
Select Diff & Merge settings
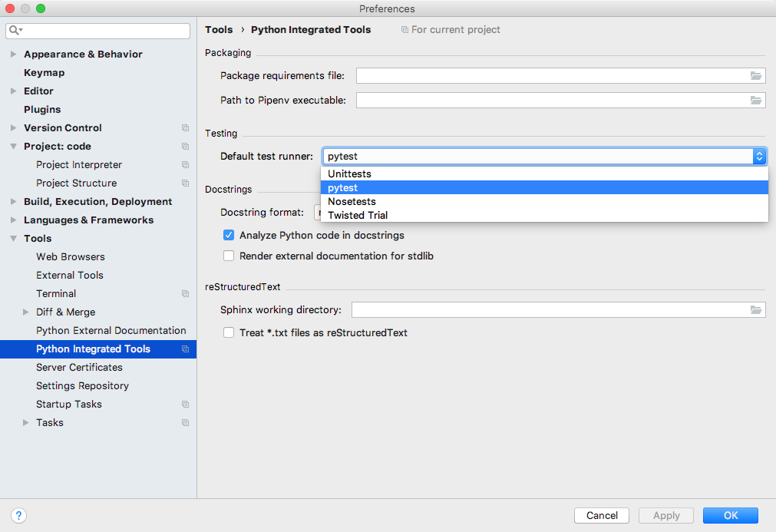click(66, 312)
